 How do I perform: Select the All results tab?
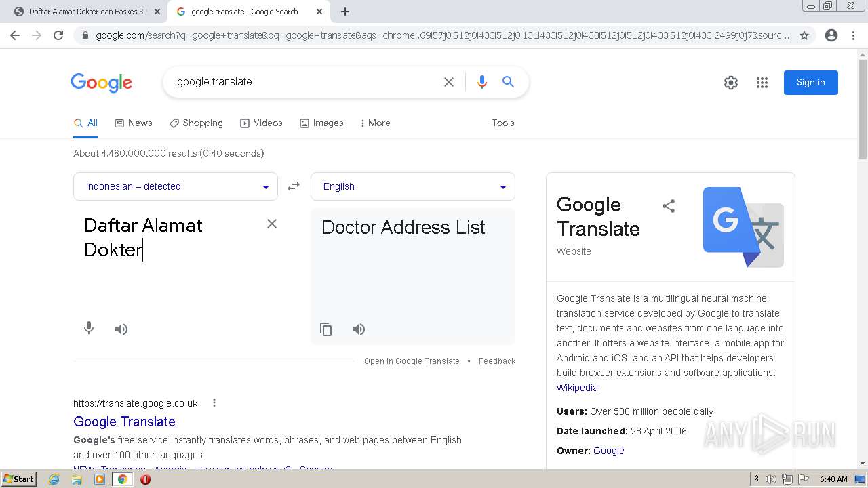pos(85,123)
